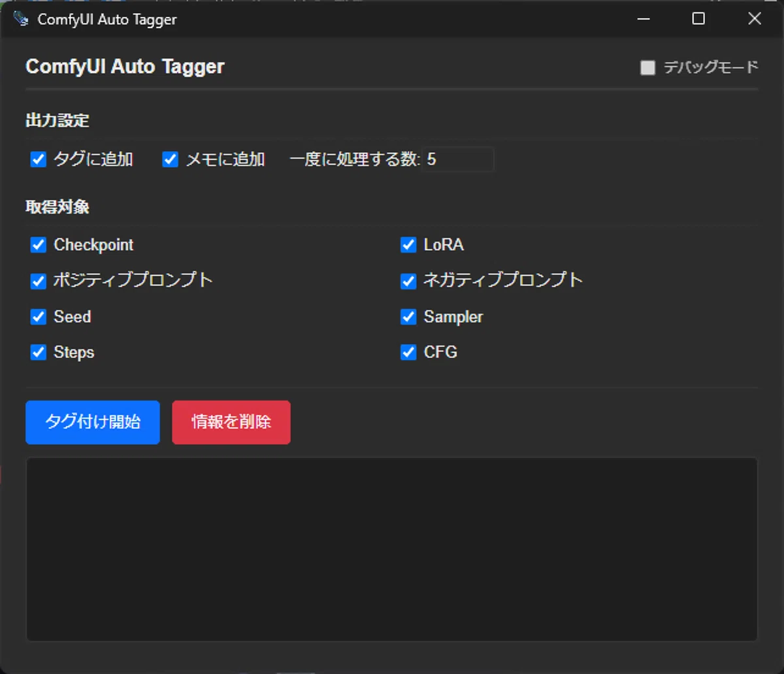Disable the LoRA checkbox

[408, 245]
